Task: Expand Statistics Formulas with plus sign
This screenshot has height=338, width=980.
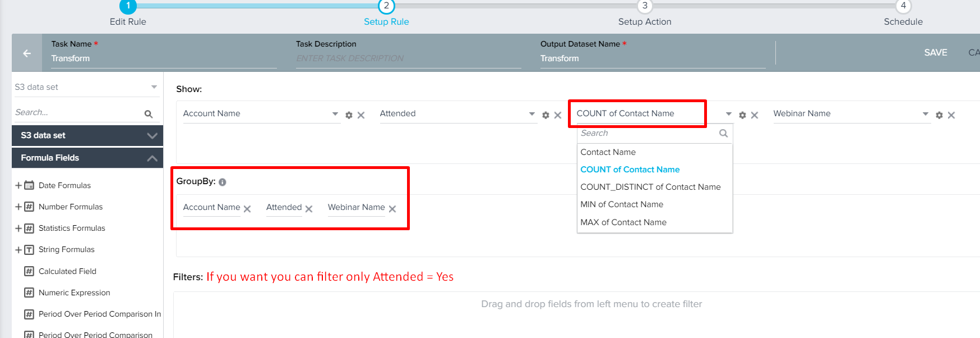Action: pos(19,228)
